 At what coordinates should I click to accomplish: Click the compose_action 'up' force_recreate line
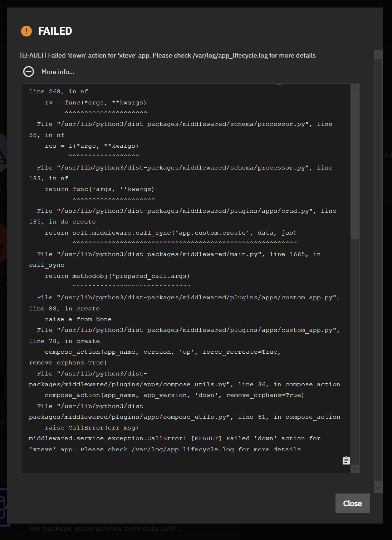coord(163,352)
